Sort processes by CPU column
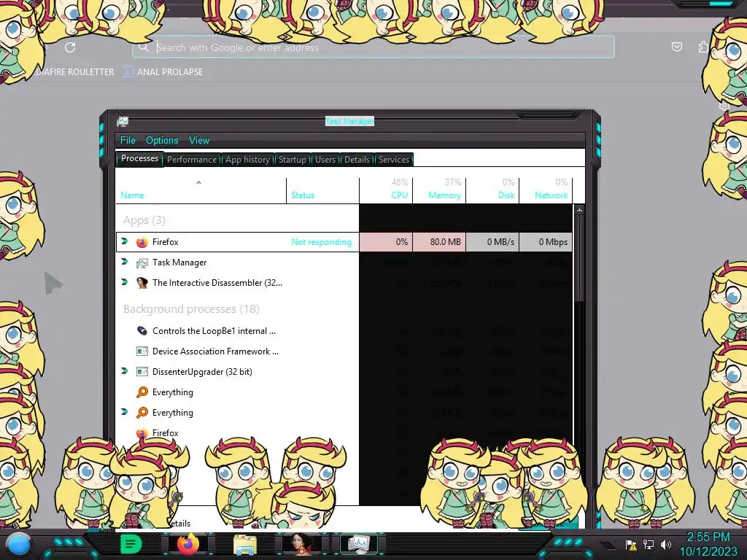This screenshot has width=747, height=560. (399, 195)
